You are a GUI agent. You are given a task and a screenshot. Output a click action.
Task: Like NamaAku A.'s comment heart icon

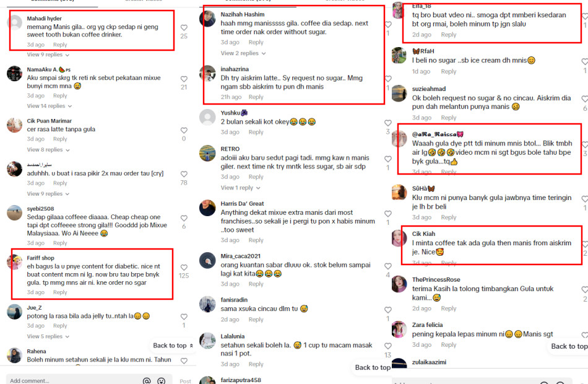[184, 79]
